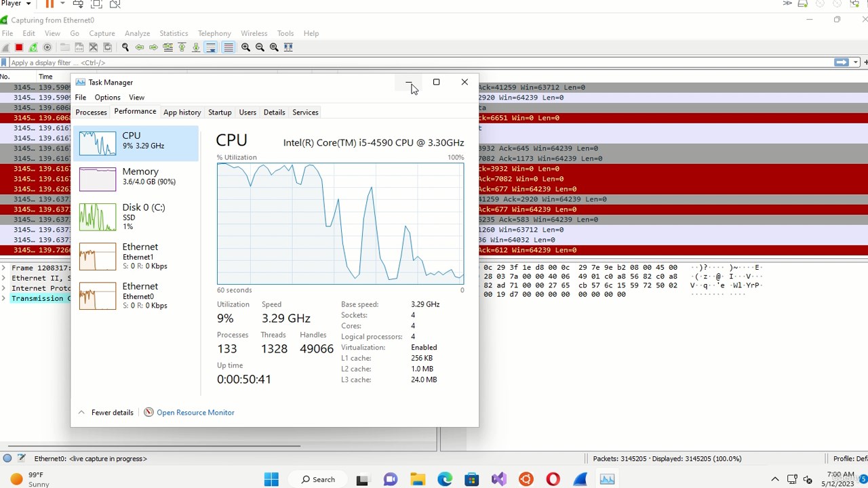Image resolution: width=868 pixels, height=488 pixels.
Task: Open the Windows Start menu
Action: click(271, 479)
